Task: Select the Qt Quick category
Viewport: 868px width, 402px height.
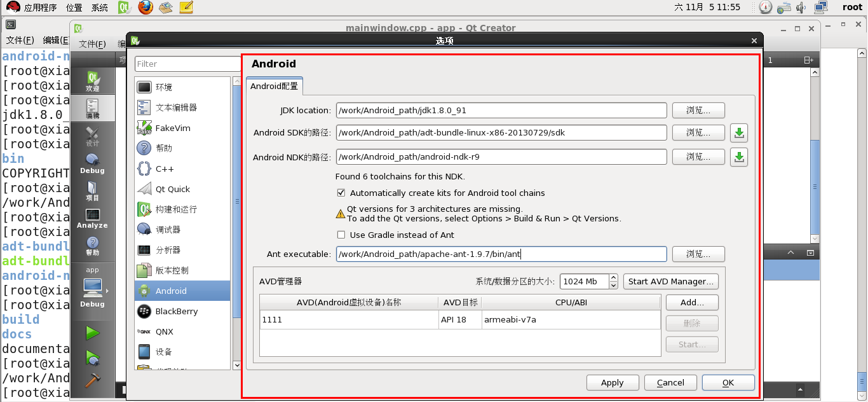Action: click(183, 189)
